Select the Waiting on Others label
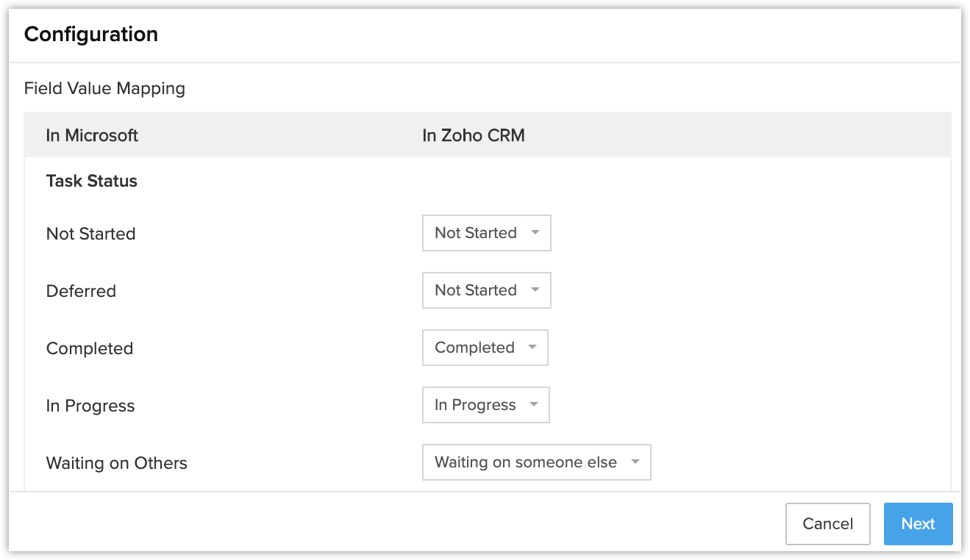This screenshot has height=560, width=970. (x=117, y=463)
